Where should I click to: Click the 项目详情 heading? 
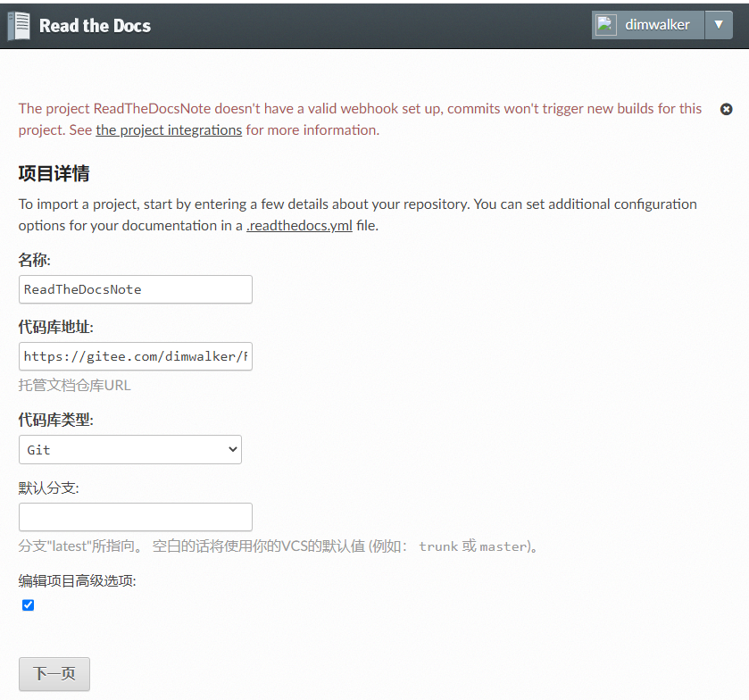click(54, 173)
